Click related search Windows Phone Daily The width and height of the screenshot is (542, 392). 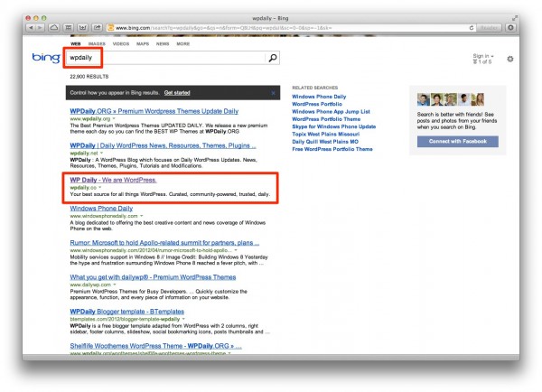pyautogui.click(x=319, y=97)
